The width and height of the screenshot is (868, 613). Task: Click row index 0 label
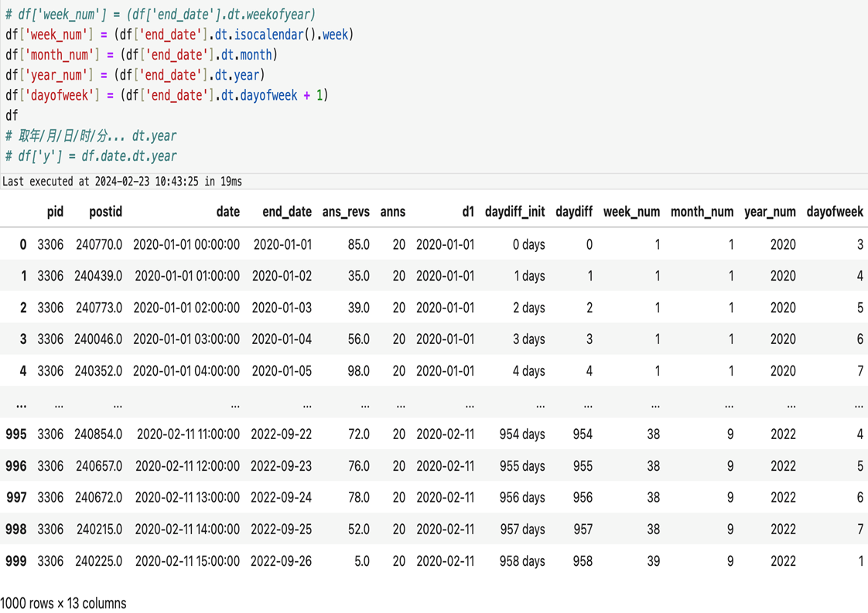point(22,244)
